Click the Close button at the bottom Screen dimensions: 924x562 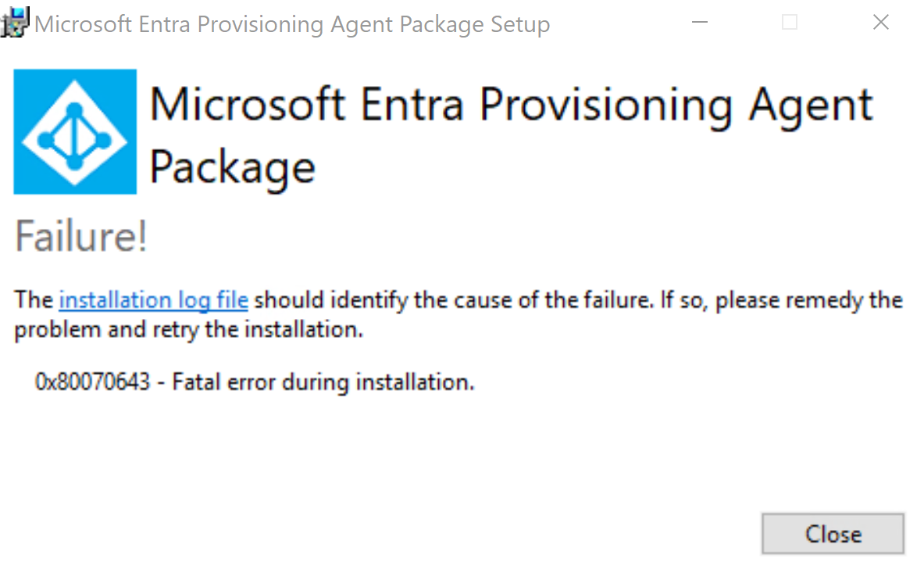[x=833, y=534]
